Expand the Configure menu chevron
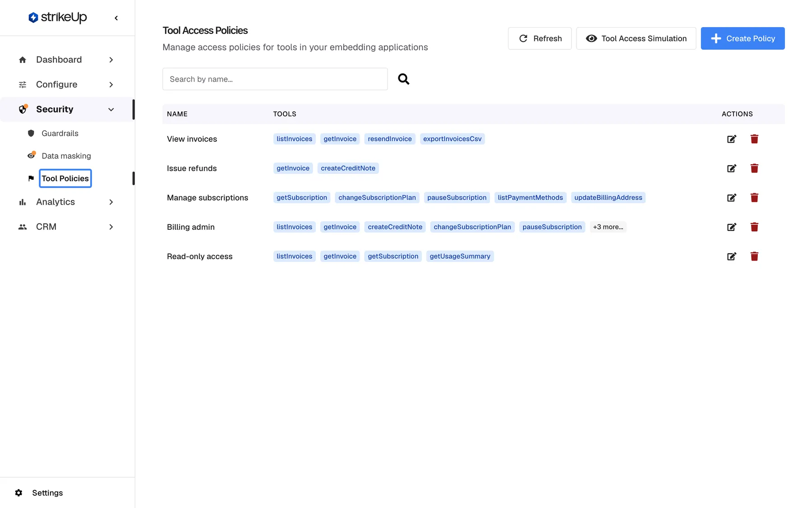Image resolution: width=812 pixels, height=508 pixels. tap(111, 84)
